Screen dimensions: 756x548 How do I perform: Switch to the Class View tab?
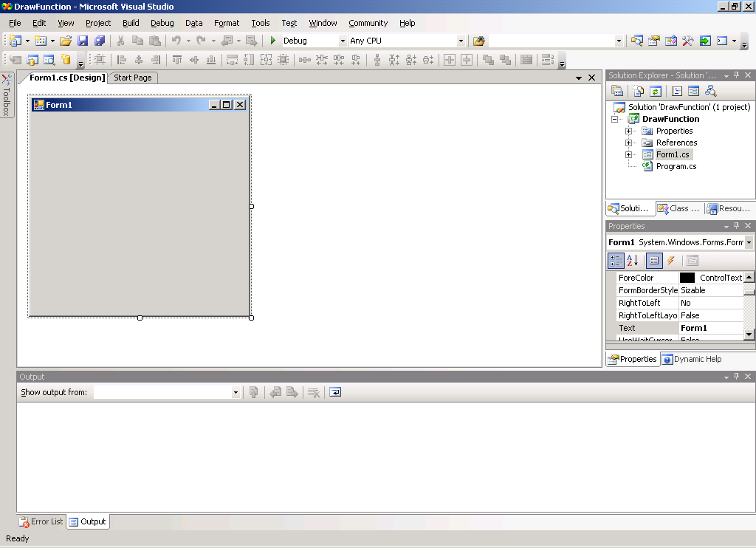click(x=679, y=208)
